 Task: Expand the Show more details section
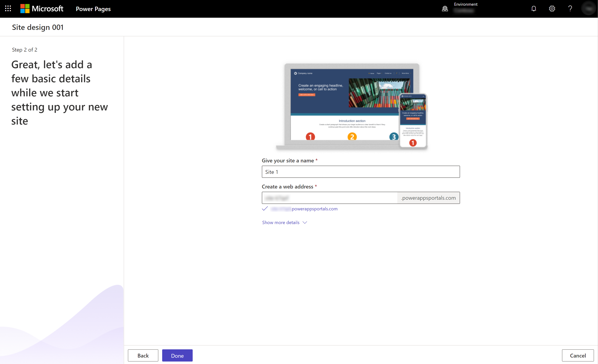[285, 222]
